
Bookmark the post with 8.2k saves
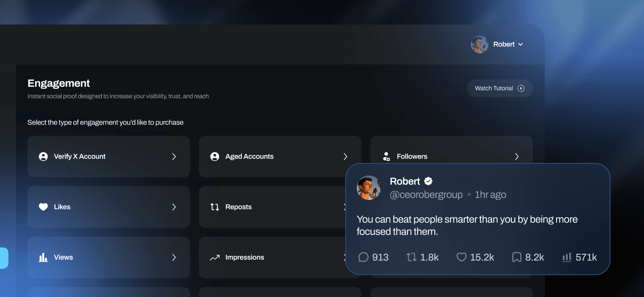point(517,257)
